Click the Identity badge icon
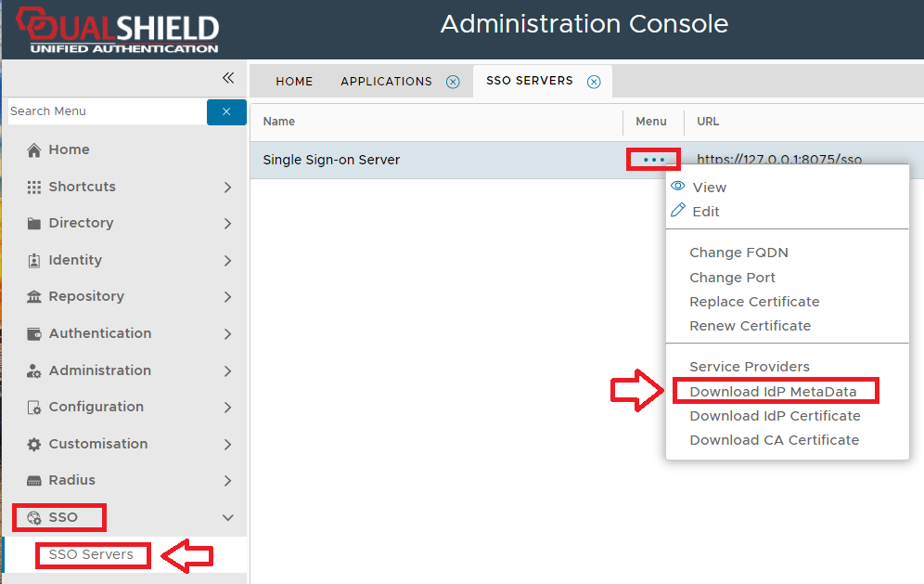This screenshot has width=924, height=584. pyautogui.click(x=34, y=261)
